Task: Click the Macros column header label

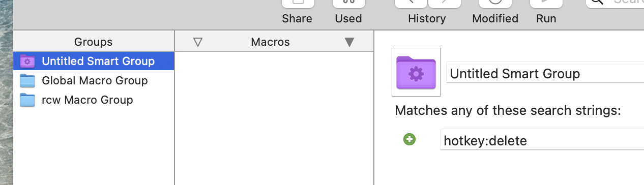Action: pos(270,42)
